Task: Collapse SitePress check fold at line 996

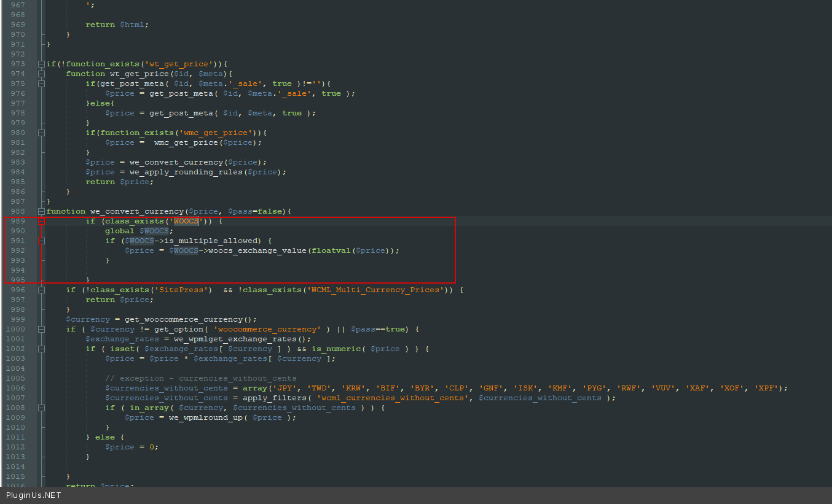Action: [41, 290]
